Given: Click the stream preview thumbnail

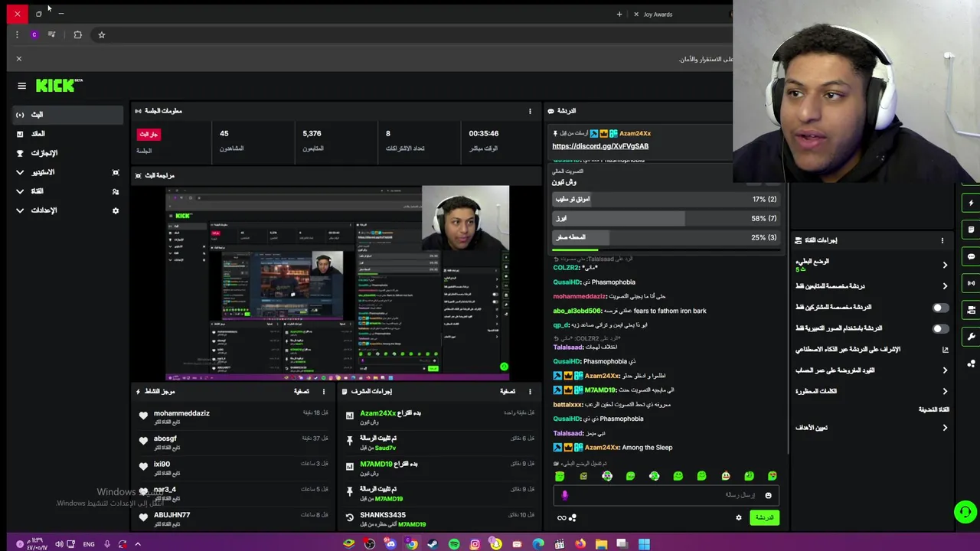Looking at the screenshot, I should click(338, 283).
